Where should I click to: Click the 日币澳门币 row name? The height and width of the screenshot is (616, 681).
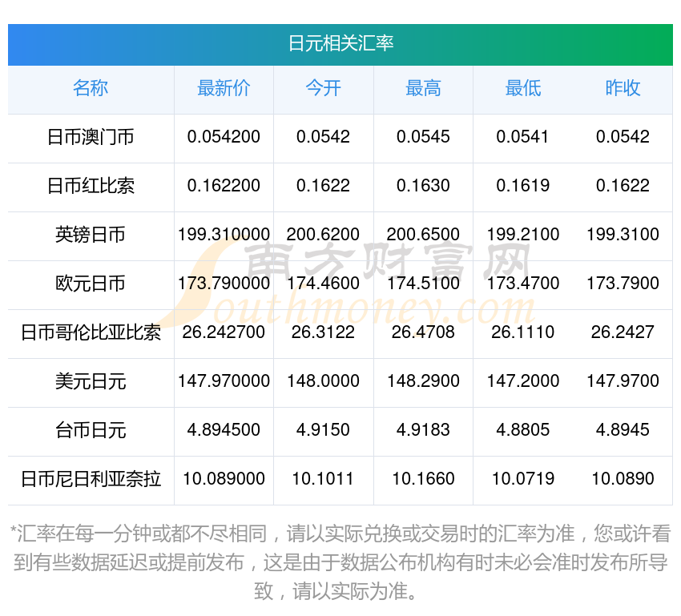(x=91, y=137)
